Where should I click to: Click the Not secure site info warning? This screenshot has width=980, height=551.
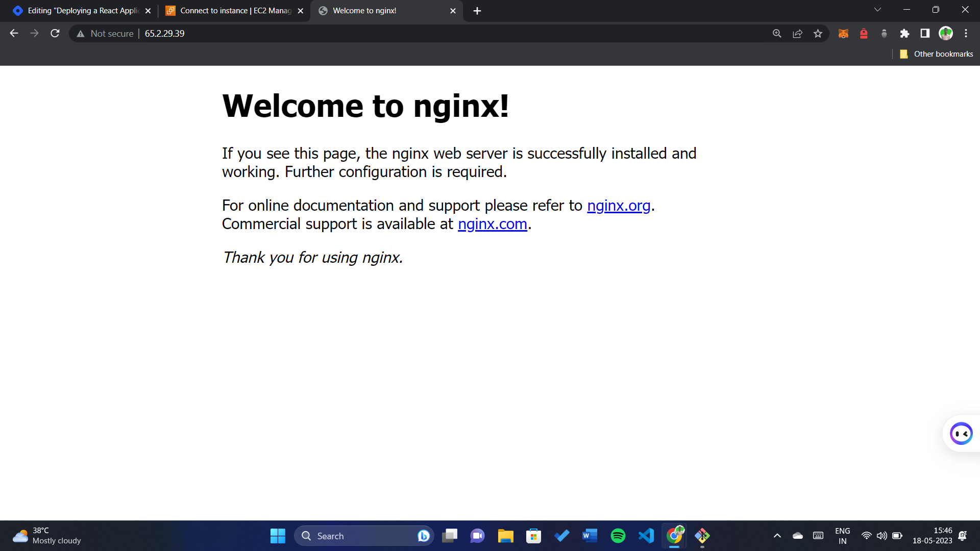[x=105, y=34]
